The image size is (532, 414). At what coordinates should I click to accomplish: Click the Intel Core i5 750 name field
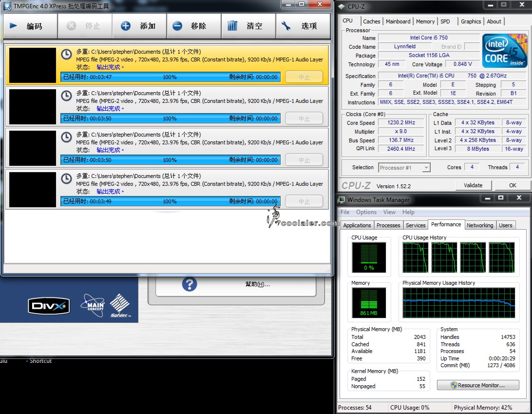pyautogui.click(x=429, y=38)
